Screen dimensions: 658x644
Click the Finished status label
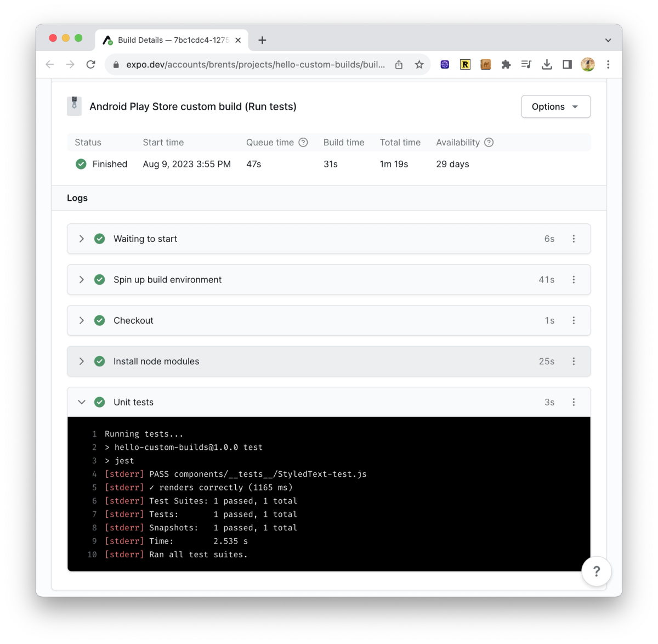110,164
